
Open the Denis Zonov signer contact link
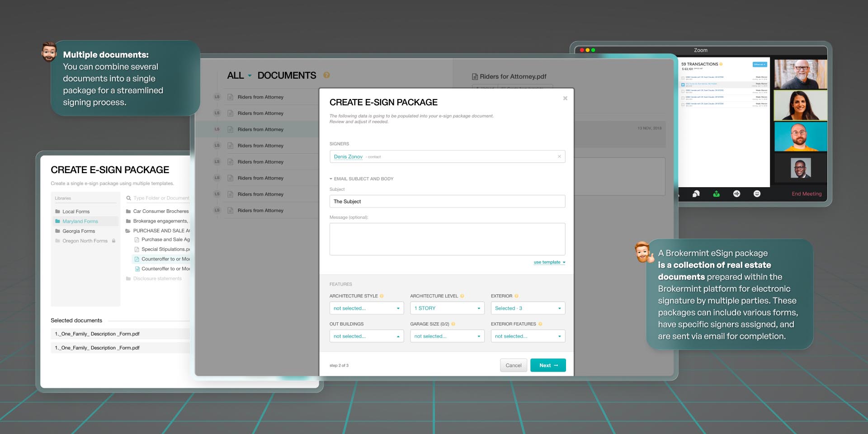[x=347, y=156]
